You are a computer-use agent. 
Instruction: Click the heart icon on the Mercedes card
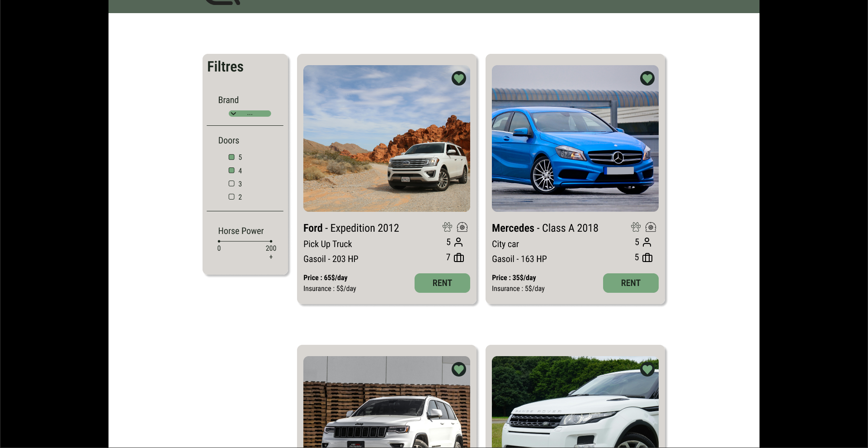click(x=647, y=79)
